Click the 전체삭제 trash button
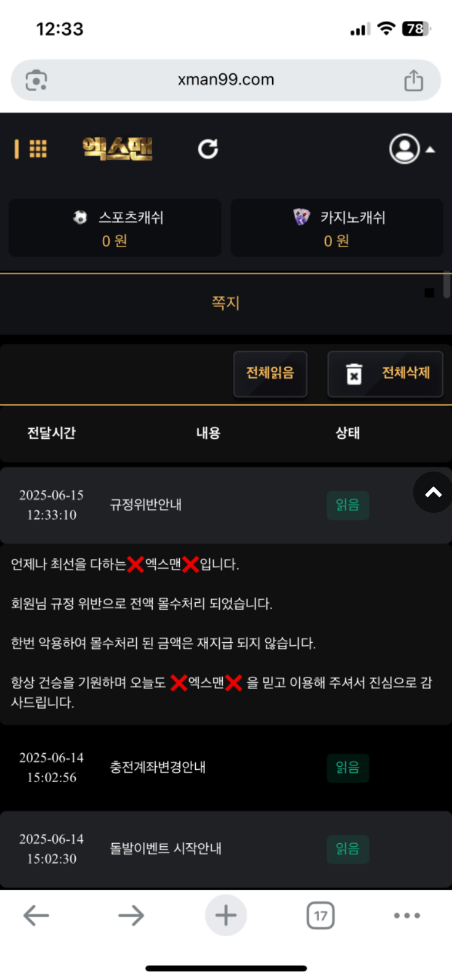The image size is (452, 980). [x=385, y=374]
